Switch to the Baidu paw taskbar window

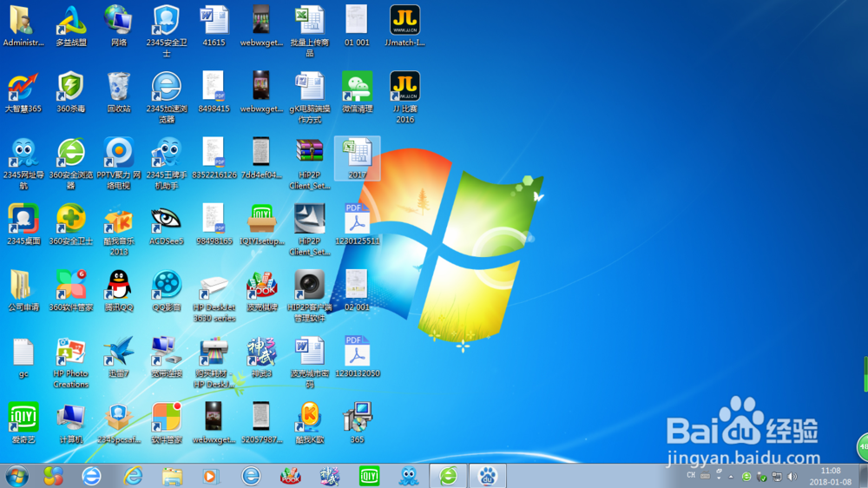[487, 476]
